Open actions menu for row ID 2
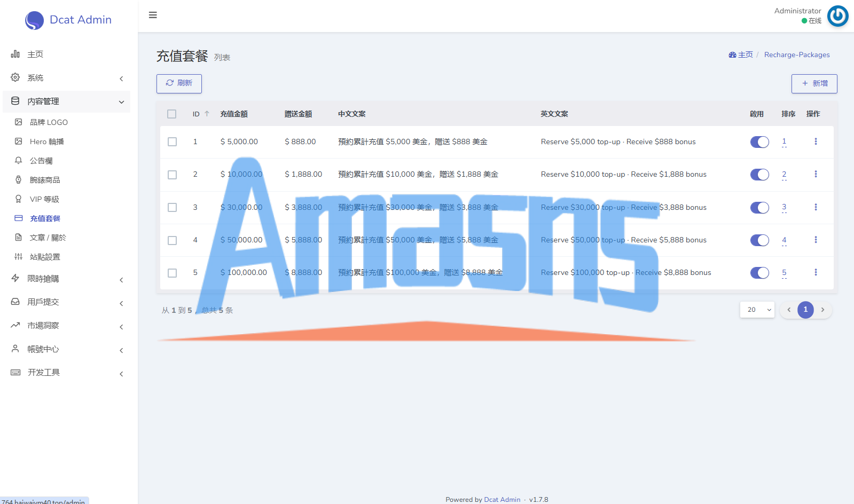 point(816,174)
